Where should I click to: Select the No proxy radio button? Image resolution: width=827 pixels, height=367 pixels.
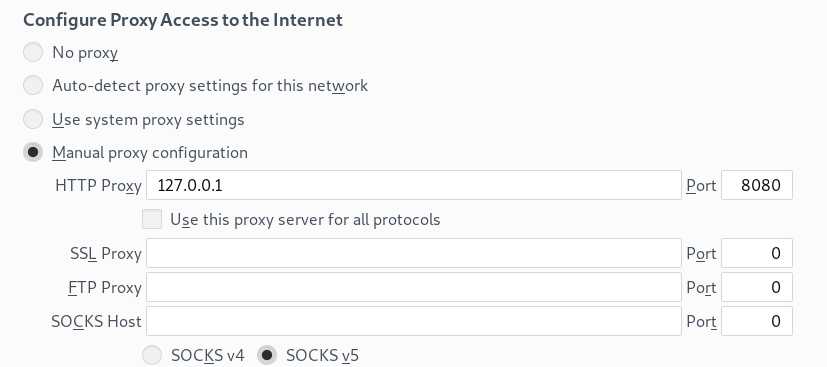point(33,53)
